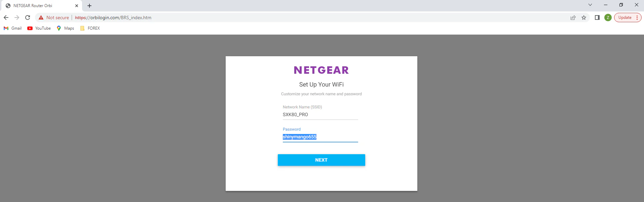Click the Network Name (SSID) field
The width and height of the screenshot is (644, 202).
(320, 114)
